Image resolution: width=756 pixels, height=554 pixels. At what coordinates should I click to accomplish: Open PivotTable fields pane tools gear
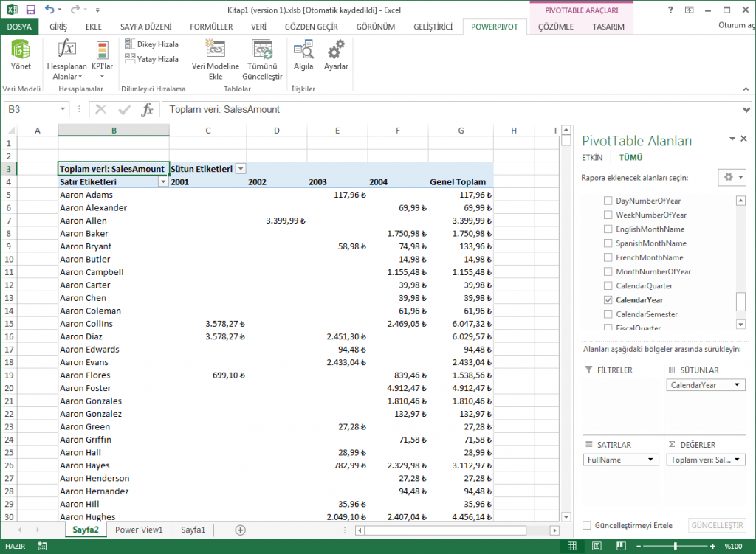pyautogui.click(x=732, y=177)
